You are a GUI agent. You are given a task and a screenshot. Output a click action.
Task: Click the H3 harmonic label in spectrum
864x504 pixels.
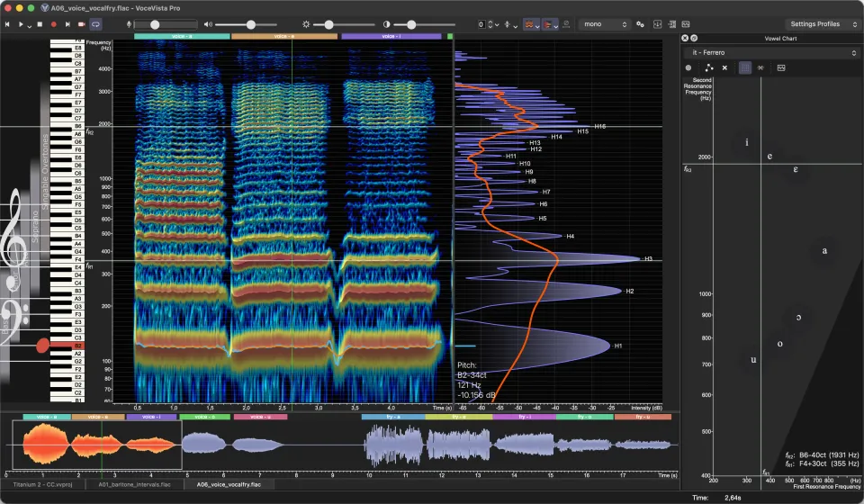pyautogui.click(x=648, y=258)
